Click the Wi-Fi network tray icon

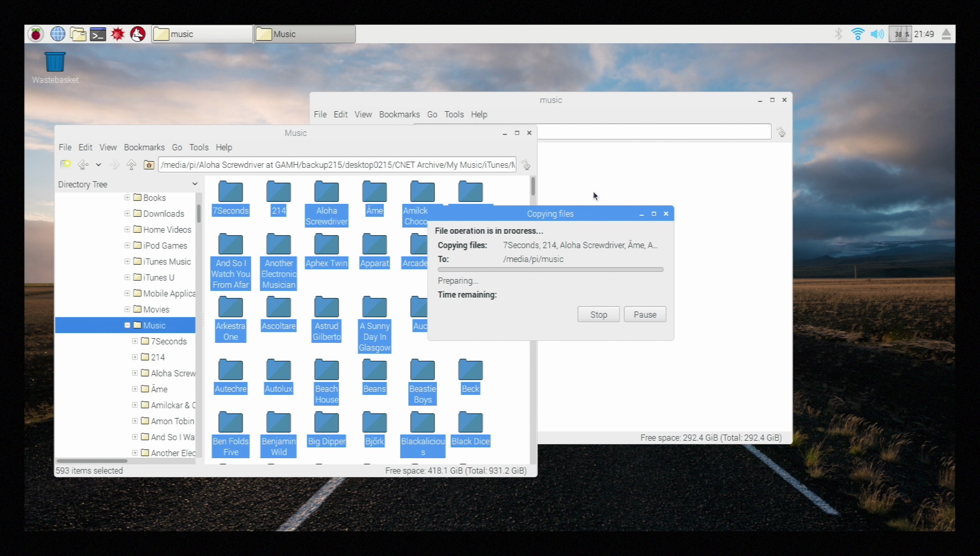(x=857, y=34)
